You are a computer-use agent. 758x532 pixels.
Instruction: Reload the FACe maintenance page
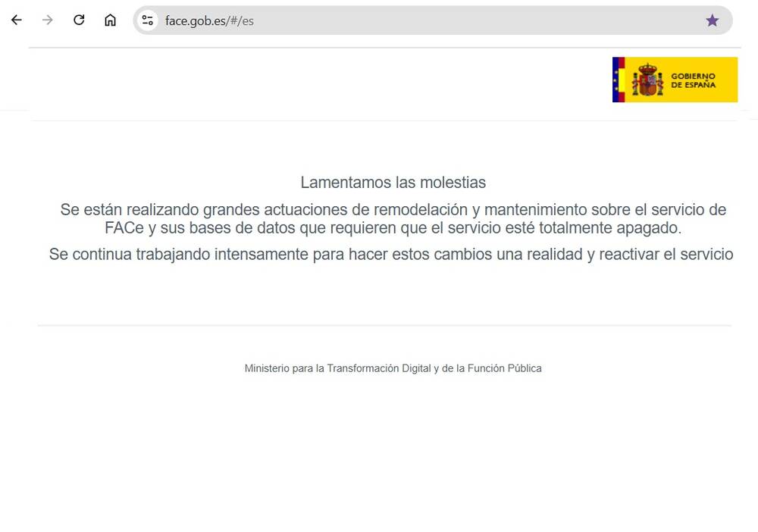click(x=78, y=20)
